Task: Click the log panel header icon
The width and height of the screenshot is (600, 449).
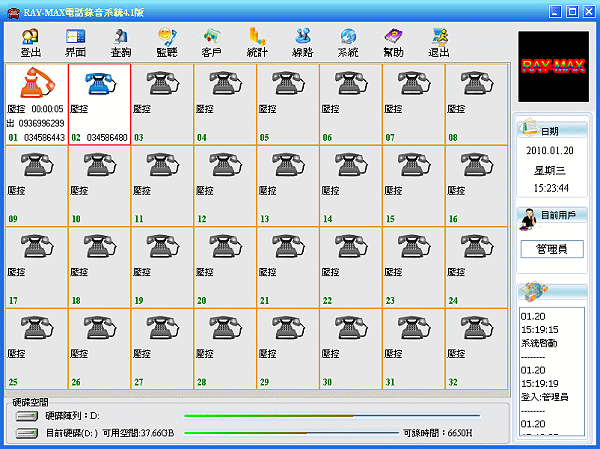Action: (x=534, y=292)
